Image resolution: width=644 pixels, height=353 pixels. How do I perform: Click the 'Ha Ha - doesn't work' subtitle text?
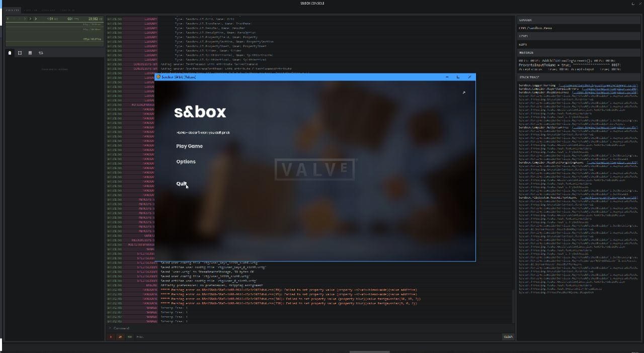pos(203,132)
